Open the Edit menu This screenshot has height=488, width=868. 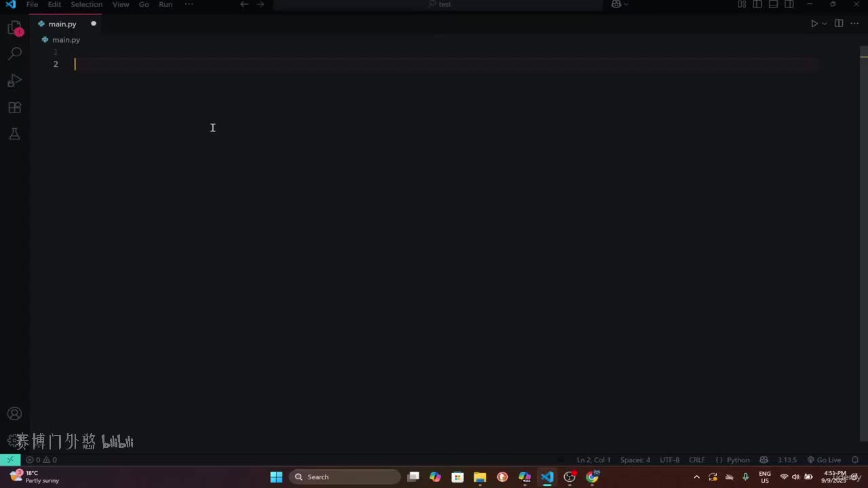tap(54, 4)
